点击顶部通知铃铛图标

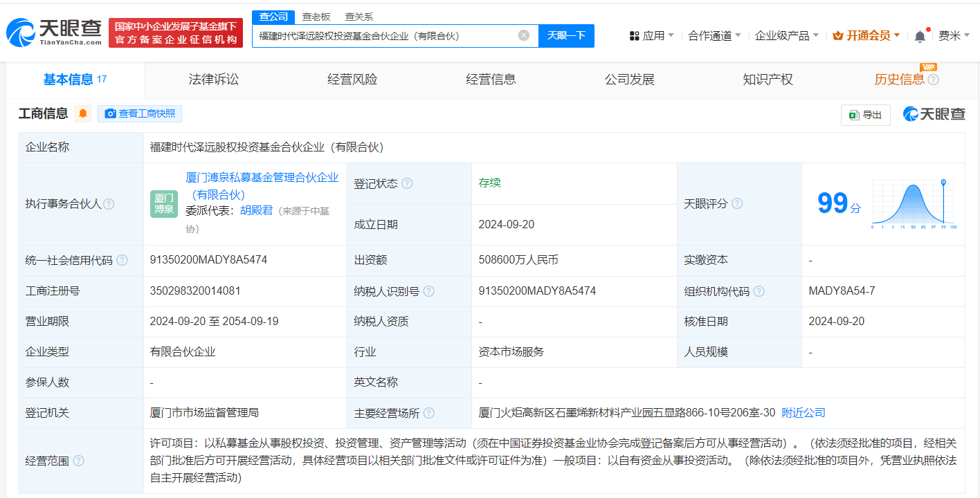pyautogui.click(x=920, y=35)
